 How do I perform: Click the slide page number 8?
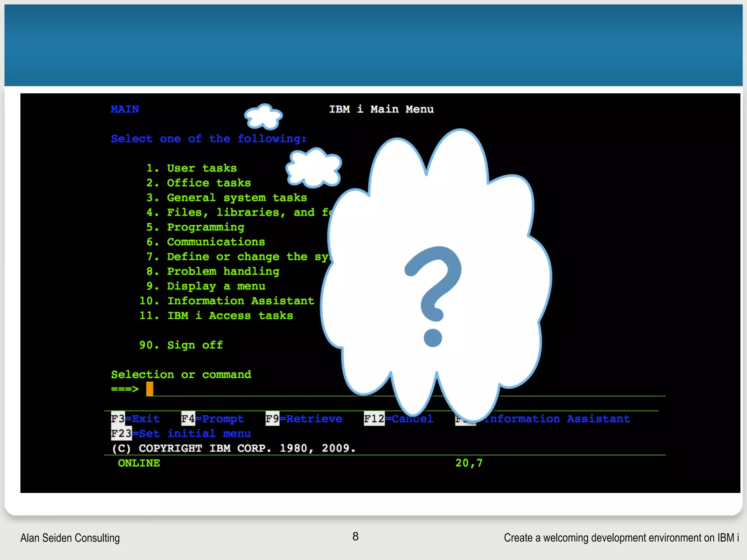click(x=356, y=536)
